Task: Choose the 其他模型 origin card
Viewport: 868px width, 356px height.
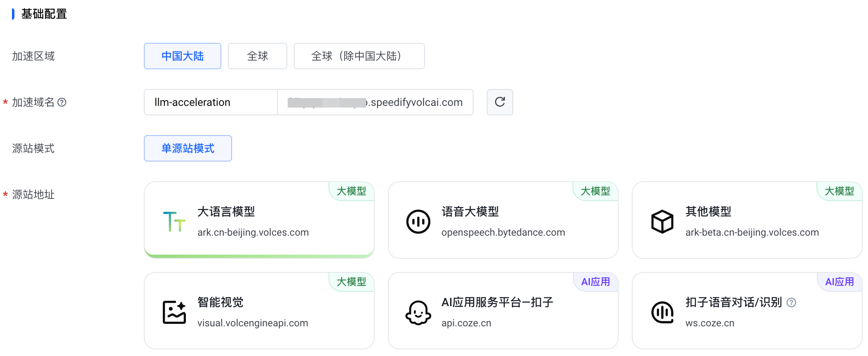Action: (747, 220)
